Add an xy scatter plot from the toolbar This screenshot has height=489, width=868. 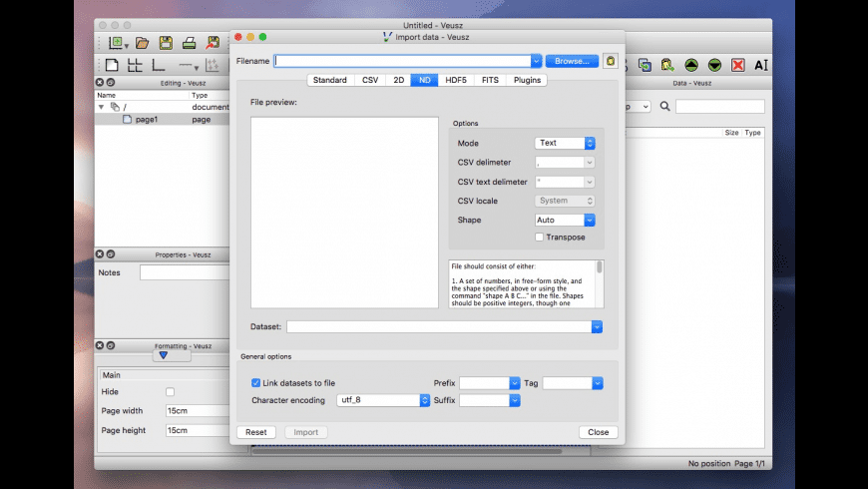pos(213,65)
